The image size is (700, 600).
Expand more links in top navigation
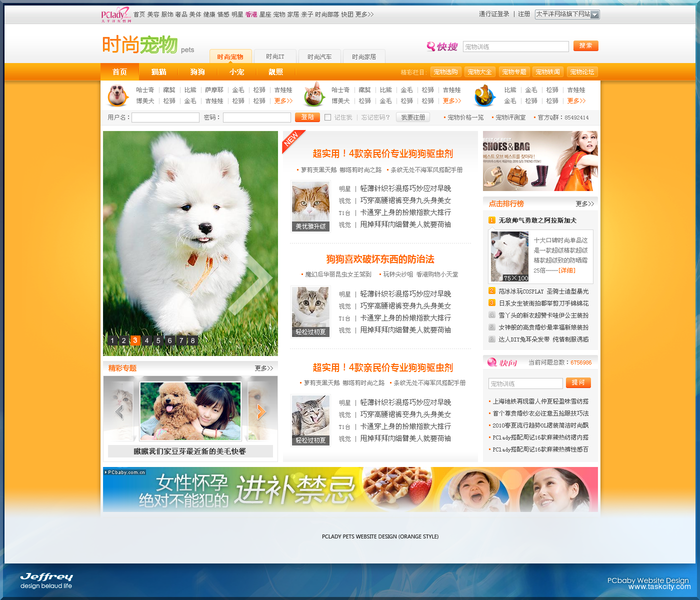tap(364, 14)
